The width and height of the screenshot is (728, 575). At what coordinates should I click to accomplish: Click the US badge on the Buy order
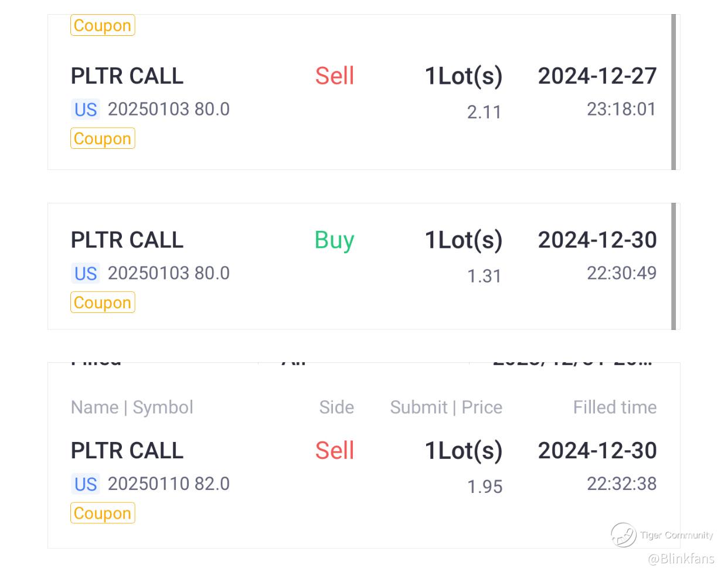[86, 273]
